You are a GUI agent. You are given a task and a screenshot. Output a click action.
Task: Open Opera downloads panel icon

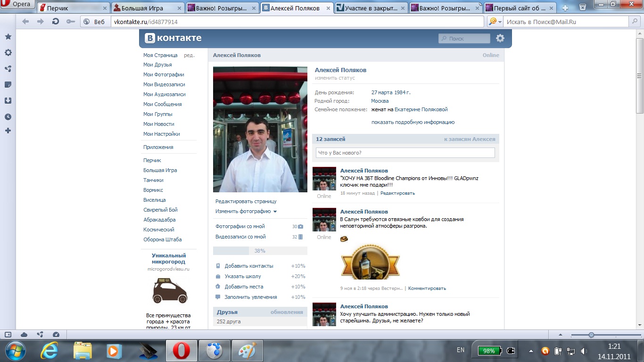pos(8,101)
